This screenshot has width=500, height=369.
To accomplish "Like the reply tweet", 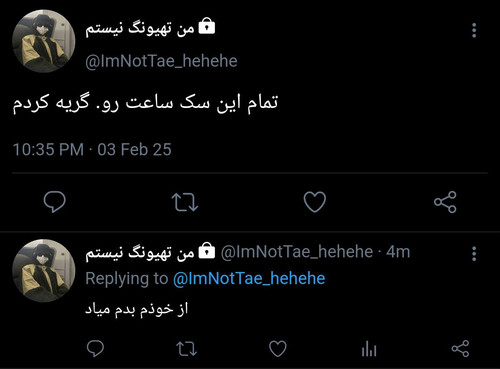I will (x=278, y=349).
